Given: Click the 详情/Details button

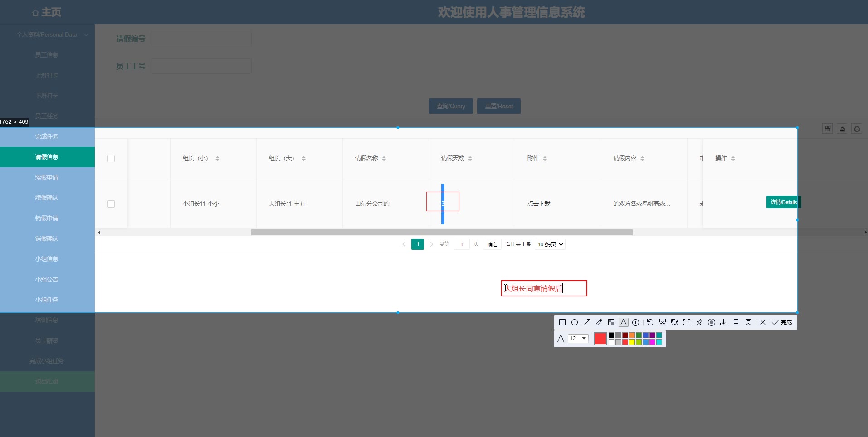Looking at the screenshot, I should [783, 202].
